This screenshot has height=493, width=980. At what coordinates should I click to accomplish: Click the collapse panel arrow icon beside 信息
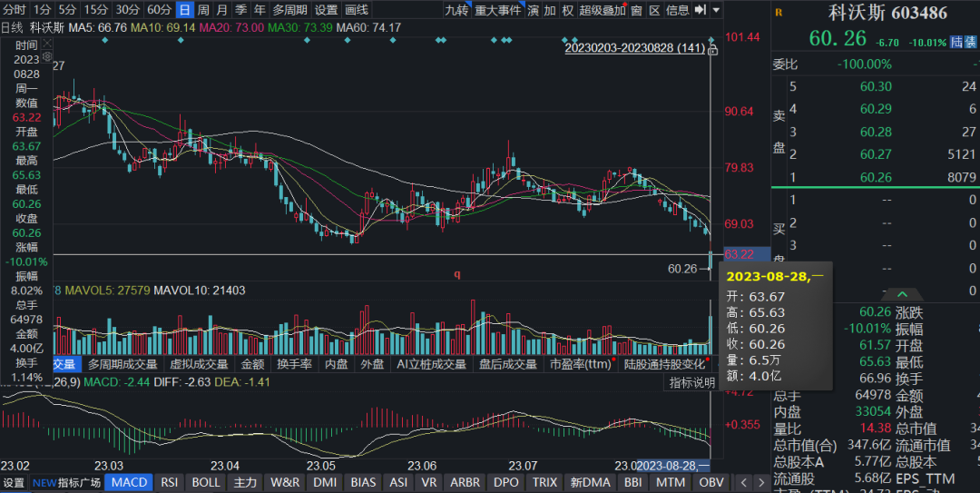coord(700,10)
